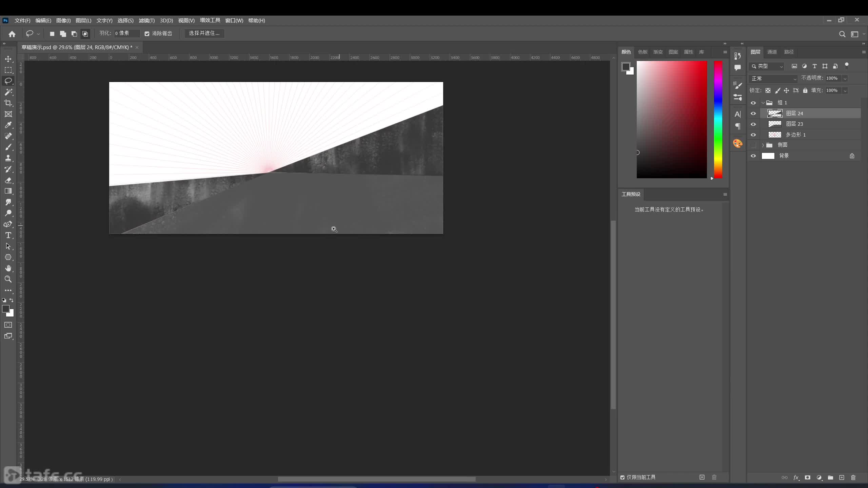Image resolution: width=868 pixels, height=488 pixels.
Task: Select the Smudge tool
Action: [x=8, y=202]
